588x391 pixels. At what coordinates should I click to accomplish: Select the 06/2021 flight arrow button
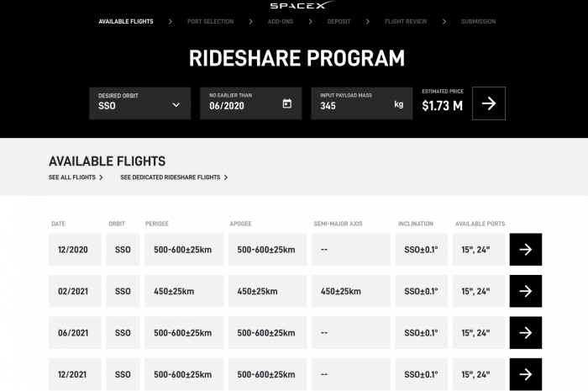(525, 332)
